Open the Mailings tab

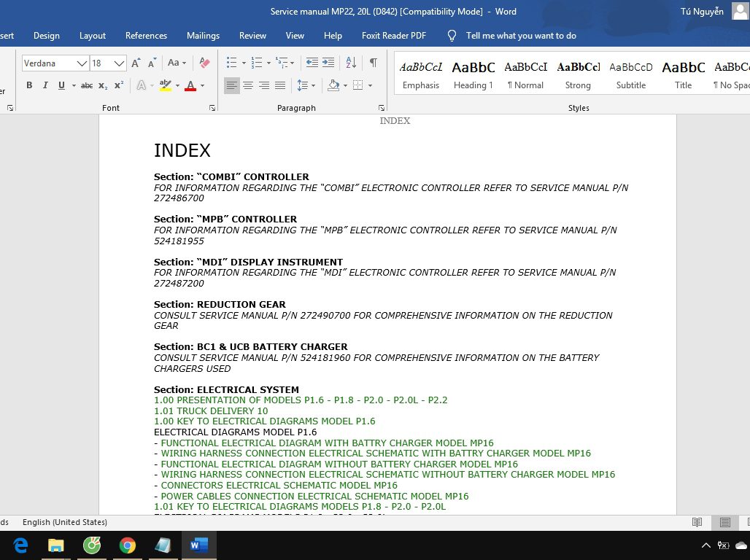click(203, 36)
